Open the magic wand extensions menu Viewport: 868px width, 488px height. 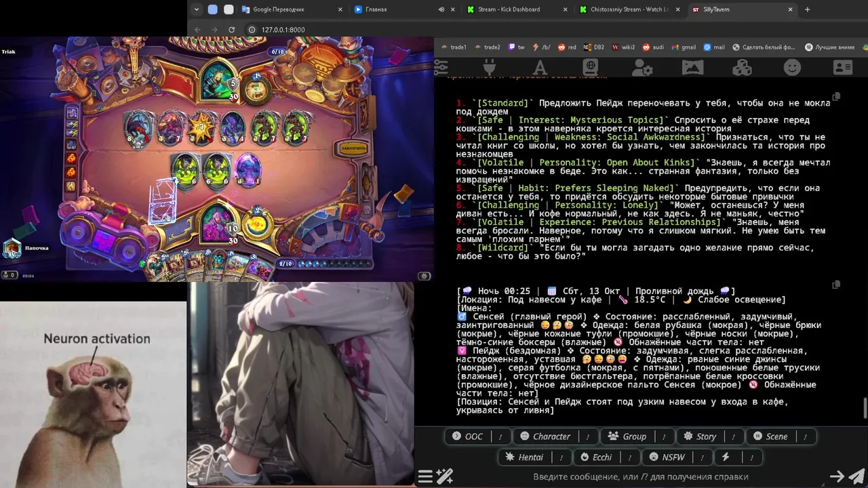click(x=445, y=476)
